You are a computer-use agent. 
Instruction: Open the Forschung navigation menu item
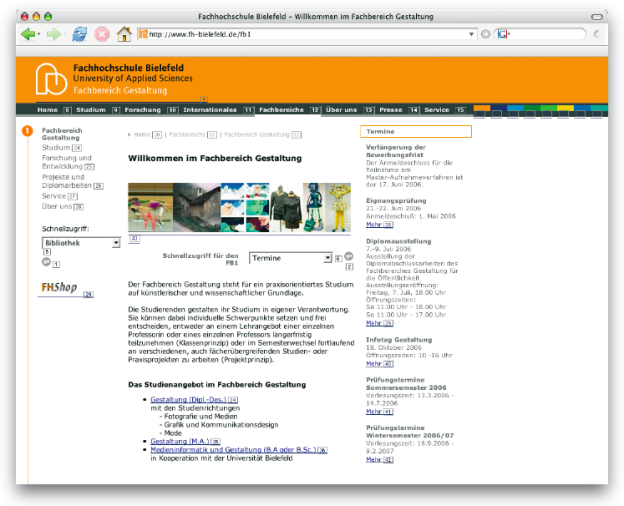click(142, 110)
